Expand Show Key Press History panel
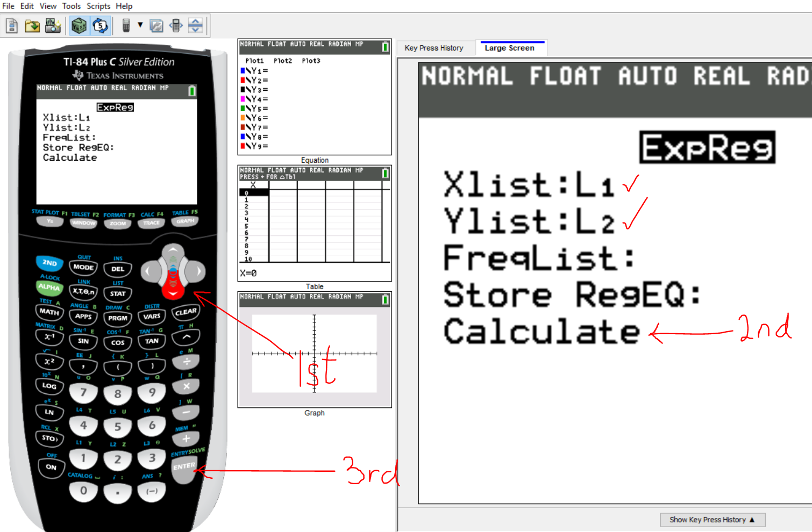812x532 pixels. [713, 520]
